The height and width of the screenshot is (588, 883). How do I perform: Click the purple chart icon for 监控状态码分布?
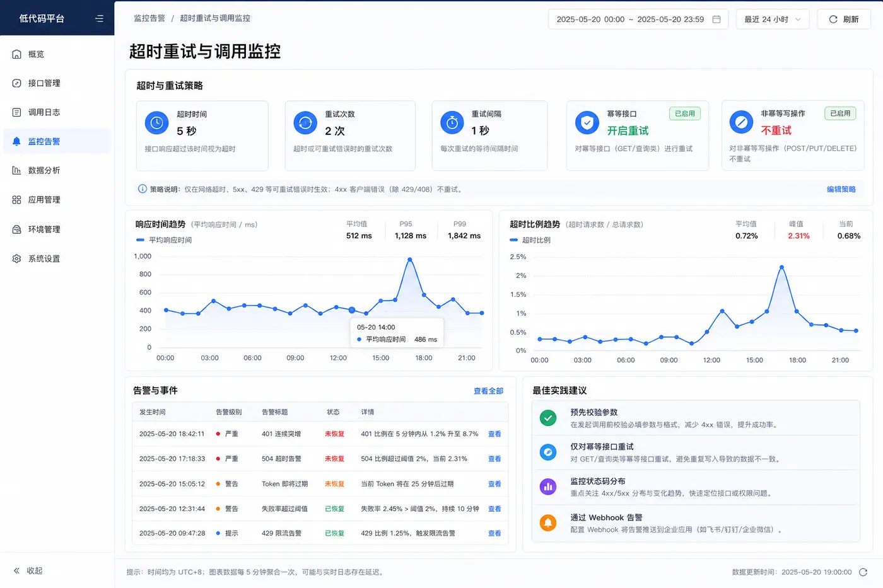pyautogui.click(x=548, y=487)
